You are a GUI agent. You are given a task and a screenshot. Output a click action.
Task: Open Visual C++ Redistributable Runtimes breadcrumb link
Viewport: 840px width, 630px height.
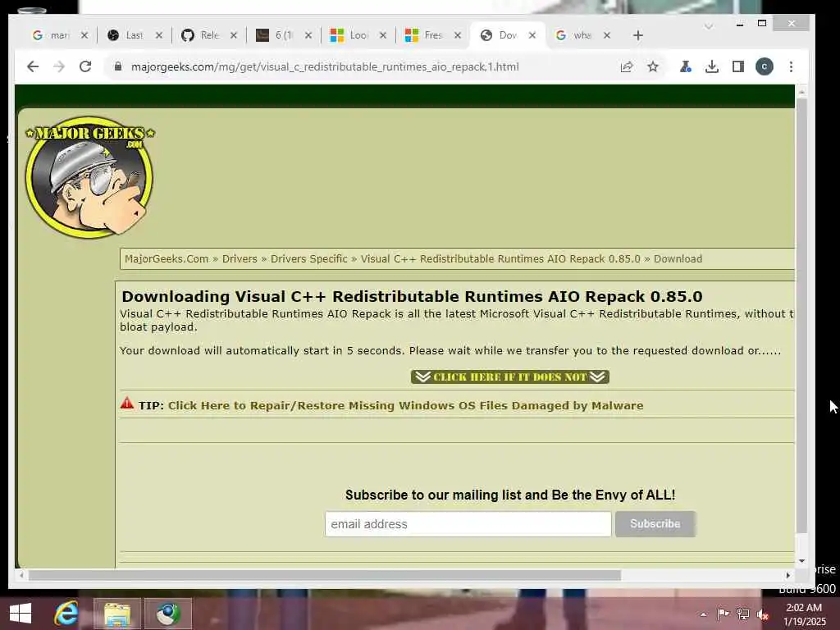click(500, 258)
